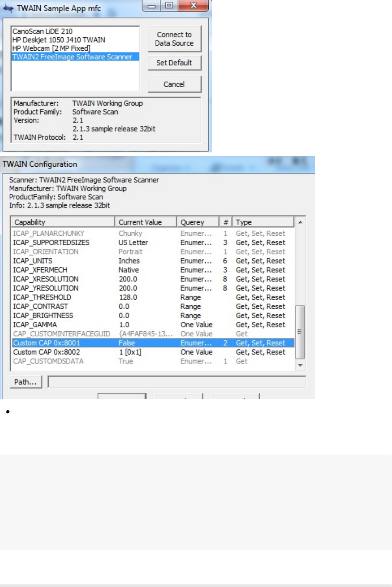Select the Custom CAP 0x:8002 row
The width and height of the screenshot is (392, 587).
coord(153,352)
